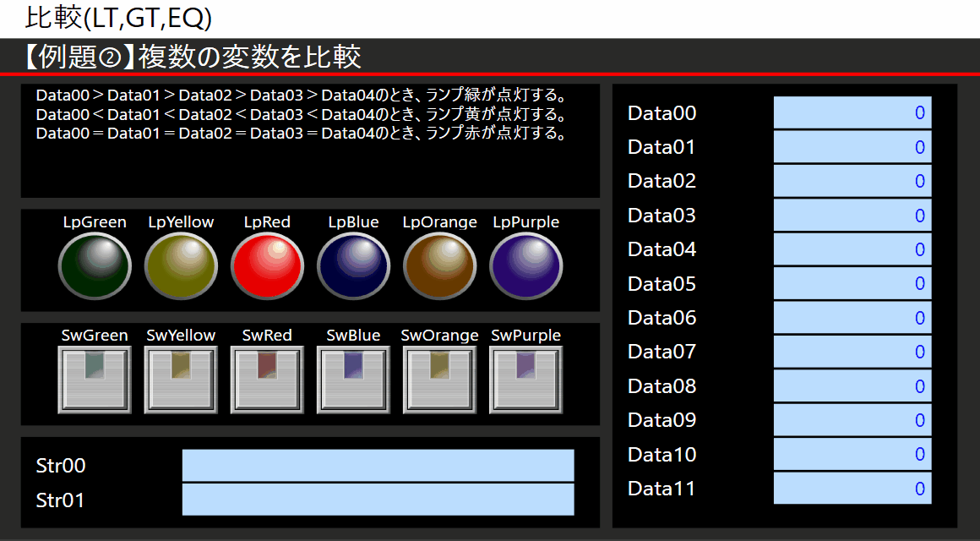
Task: Toggle the SwBlue switch
Action: (353, 380)
